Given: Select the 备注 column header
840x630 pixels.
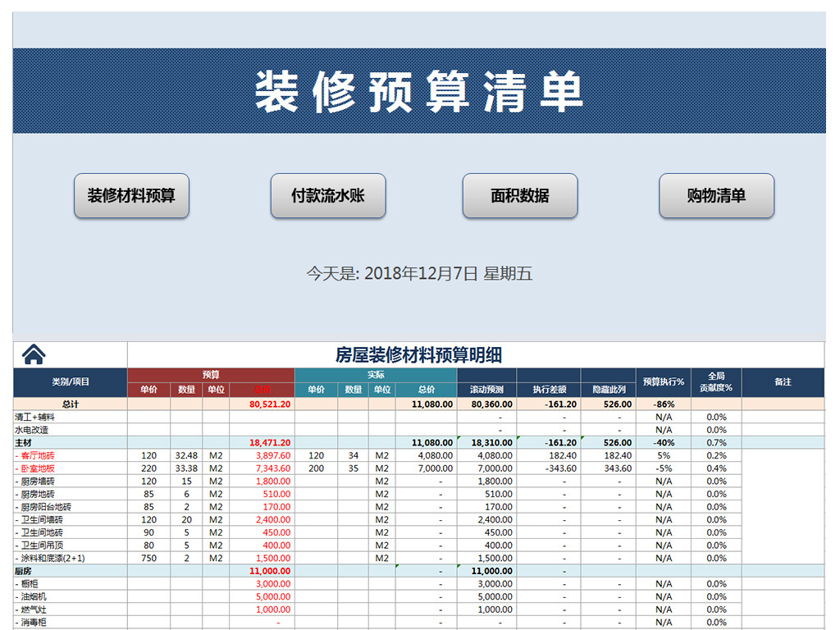Looking at the screenshot, I should 783,382.
